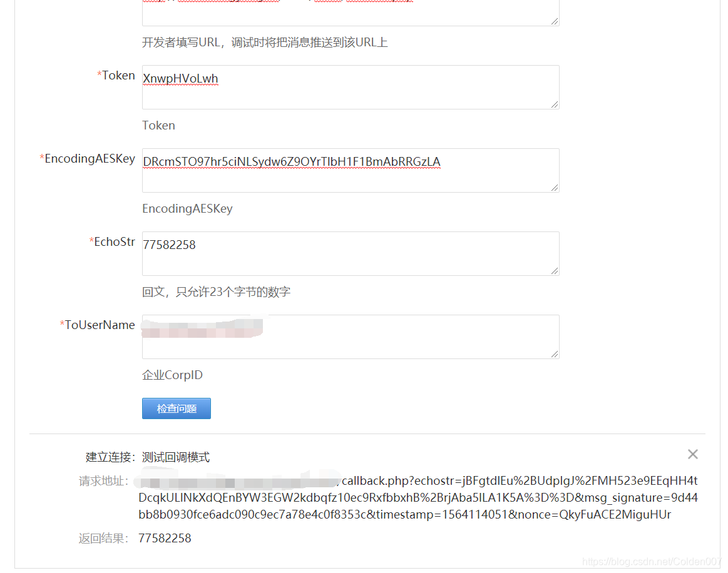This screenshot has width=728, height=573.
Task: Focus the EncodingAESKey text field
Action: coord(351,170)
